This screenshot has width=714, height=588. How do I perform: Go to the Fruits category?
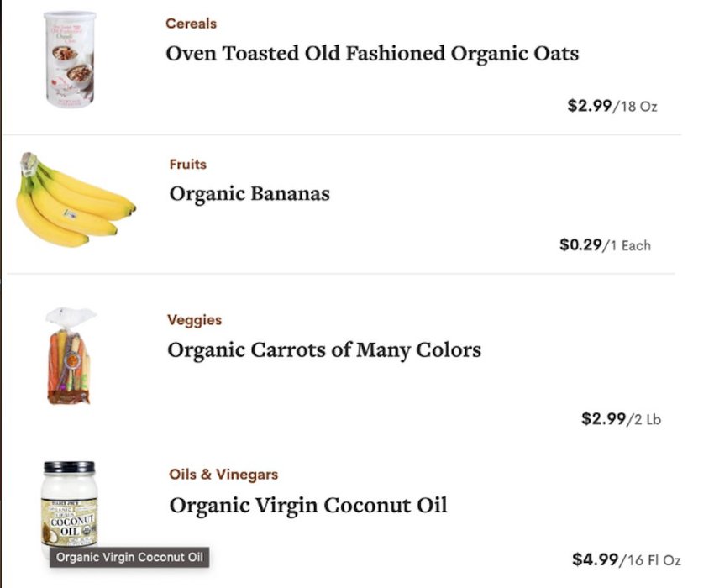point(187,164)
